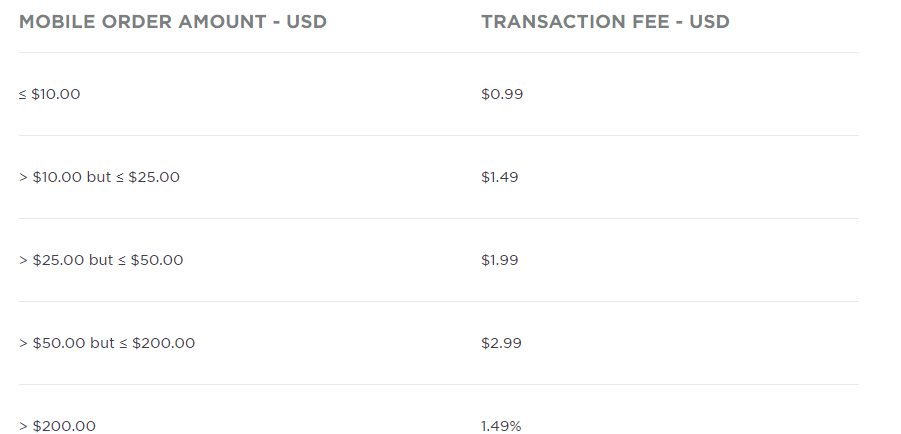This screenshot has width=901, height=434.
Task: Click the > $25.00 lower bound text
Action: (x=50, y=260)
